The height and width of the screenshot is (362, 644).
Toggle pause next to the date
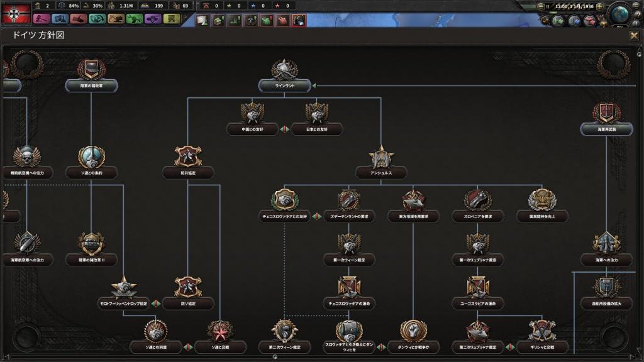pyautogui.click(x=548, y=6)
